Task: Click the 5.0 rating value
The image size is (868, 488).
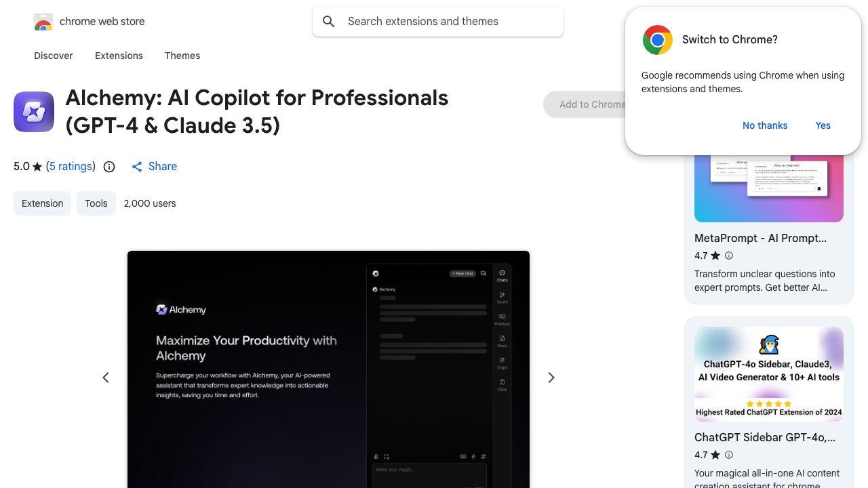Action: 22,167
